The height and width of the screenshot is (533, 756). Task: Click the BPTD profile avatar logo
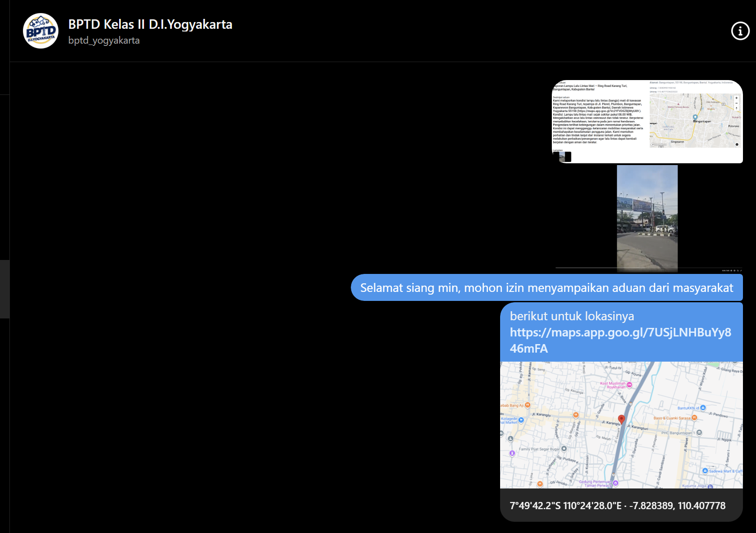[40, 31]
